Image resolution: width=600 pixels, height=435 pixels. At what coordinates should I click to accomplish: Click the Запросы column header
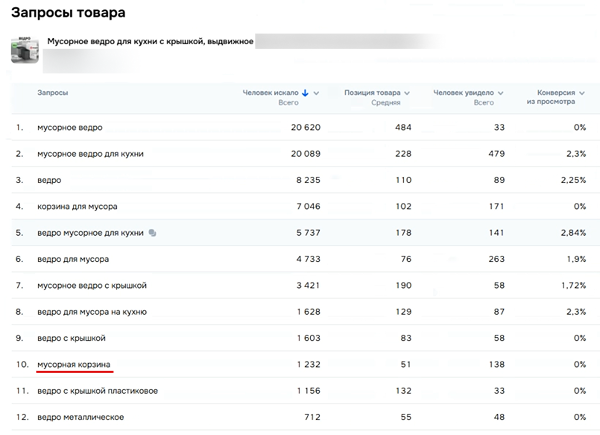pos(53,93)
